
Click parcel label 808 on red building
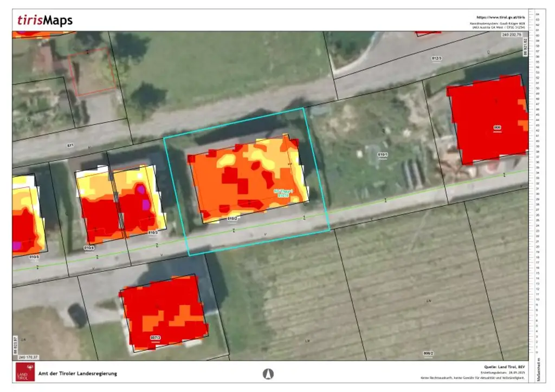tap(496, 127)
